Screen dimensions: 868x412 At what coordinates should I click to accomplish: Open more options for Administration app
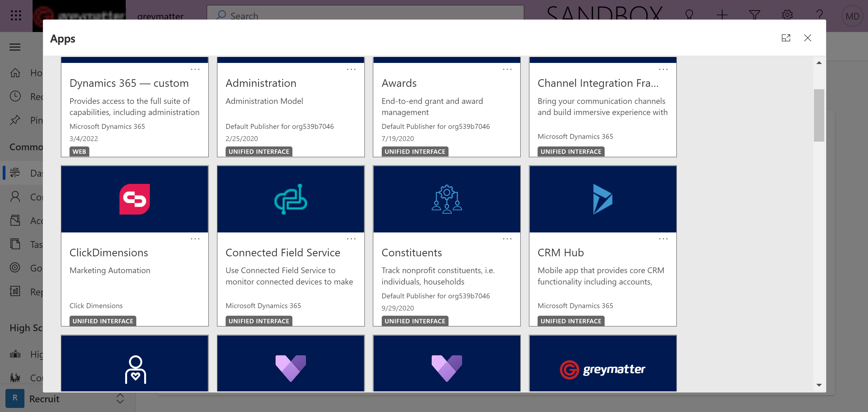pos(351,69)
